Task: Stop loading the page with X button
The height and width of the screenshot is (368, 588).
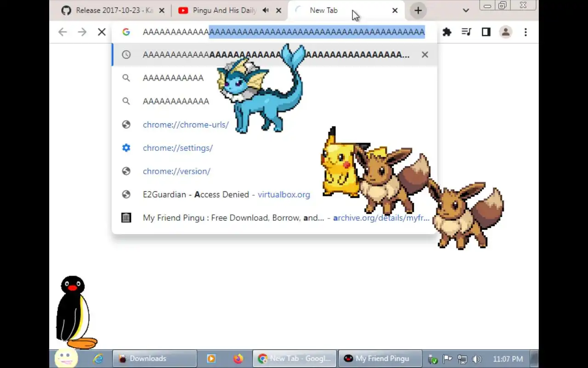Action: 102,32
